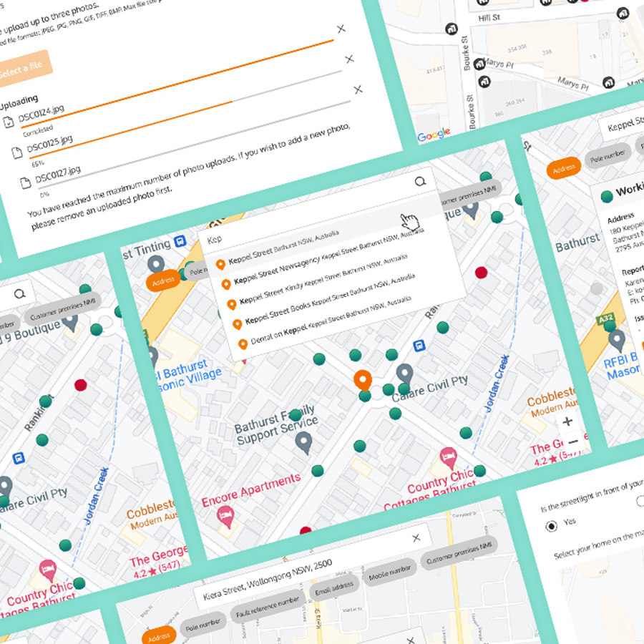Image resolution: width=644 pixels, height=644 pixels.
Task: Click into the Kep search input field
Action: pyautogui.click(x=316, y=210)
